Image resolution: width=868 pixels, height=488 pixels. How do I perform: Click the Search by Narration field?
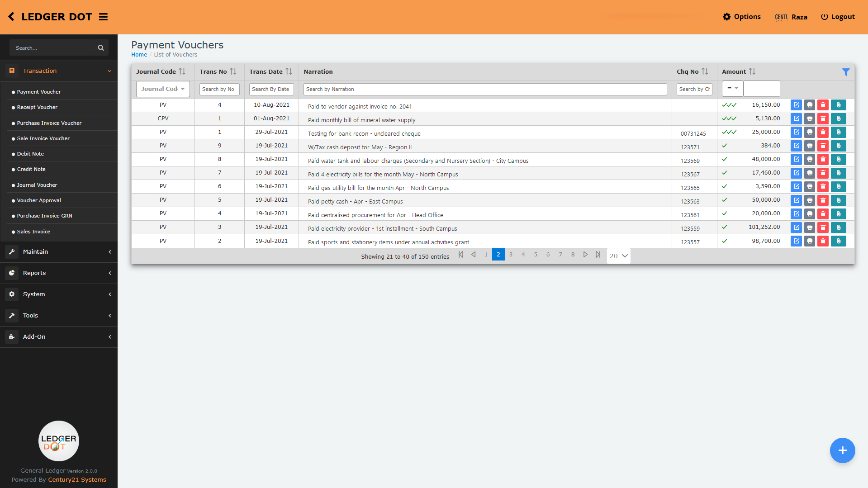tap(485, 89)
